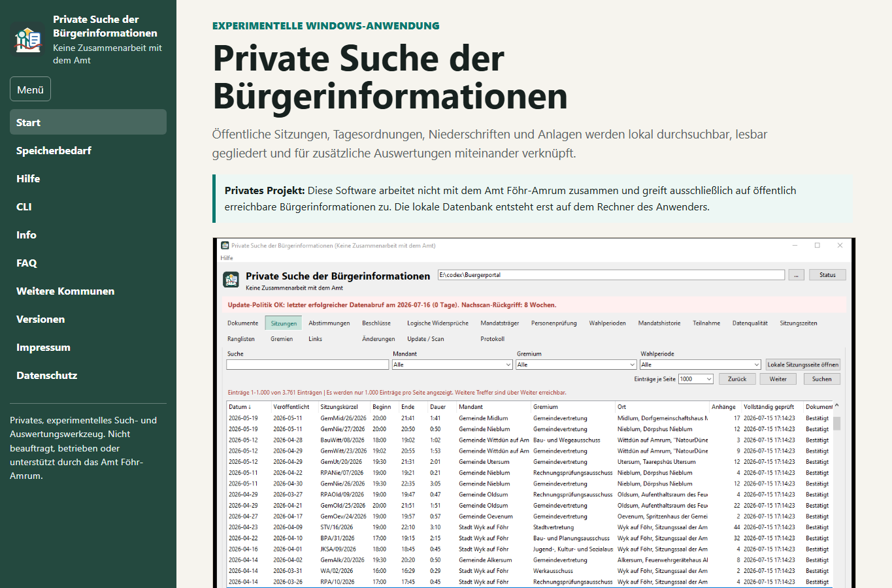Screen dimensions: 892x588
Task: Click the Status button in the app
Action: 827,275
